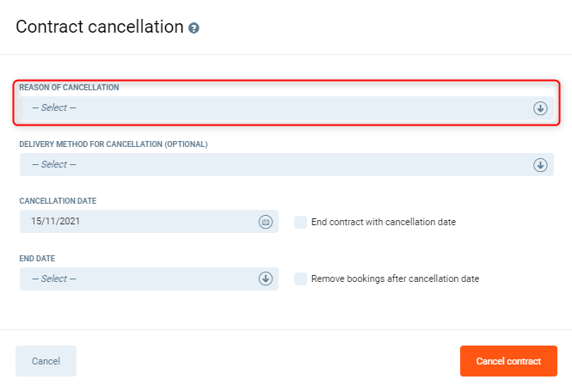Click the orange Cancel contract button

[x=508, y=361]
